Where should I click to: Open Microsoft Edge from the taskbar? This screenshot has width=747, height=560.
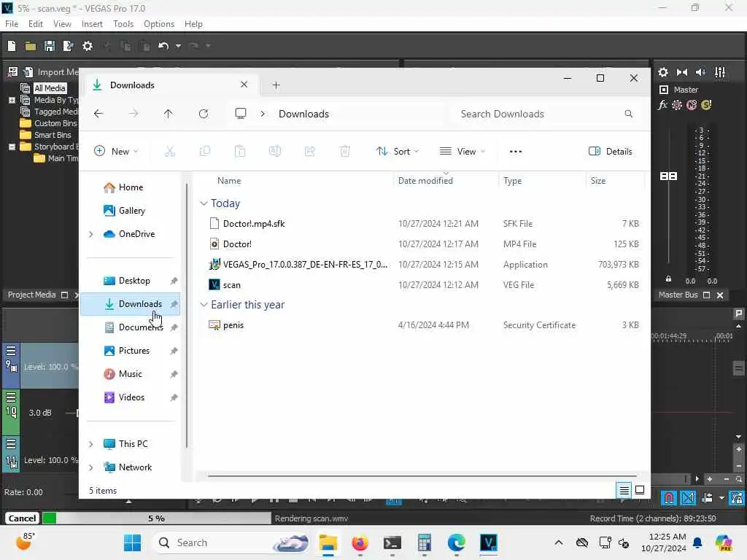click(x=457, y=542)
